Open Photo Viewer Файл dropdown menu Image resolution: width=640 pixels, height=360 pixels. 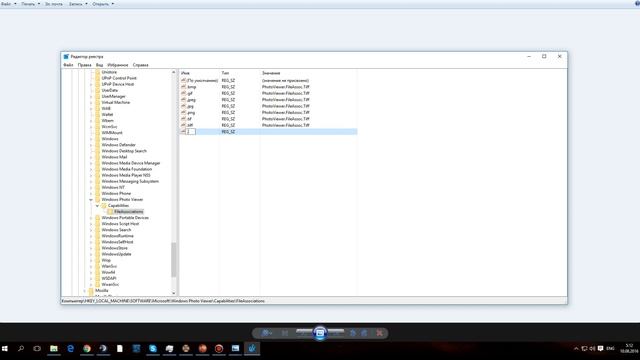point(9,4)
